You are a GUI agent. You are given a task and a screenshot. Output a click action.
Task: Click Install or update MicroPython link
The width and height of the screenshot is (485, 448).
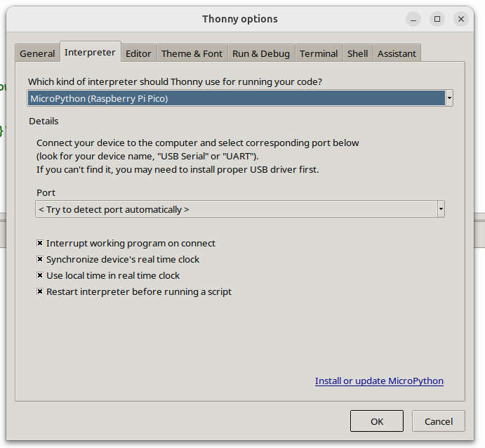pos(379,381)
